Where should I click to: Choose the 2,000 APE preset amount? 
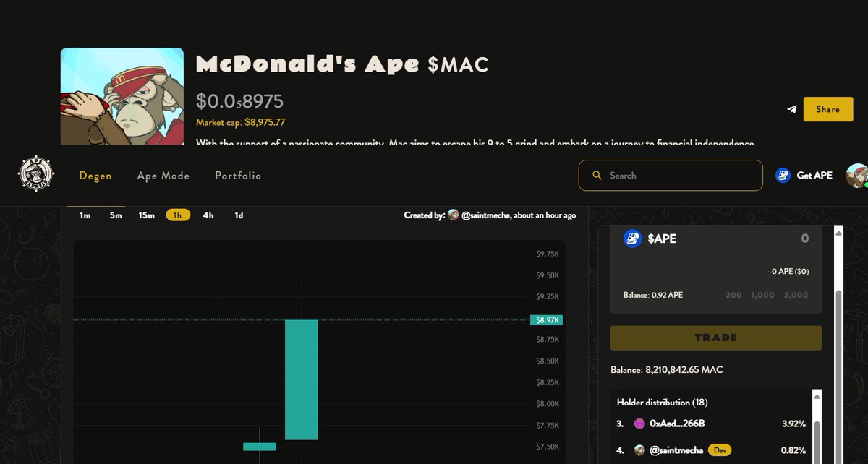tap(796, 295)
